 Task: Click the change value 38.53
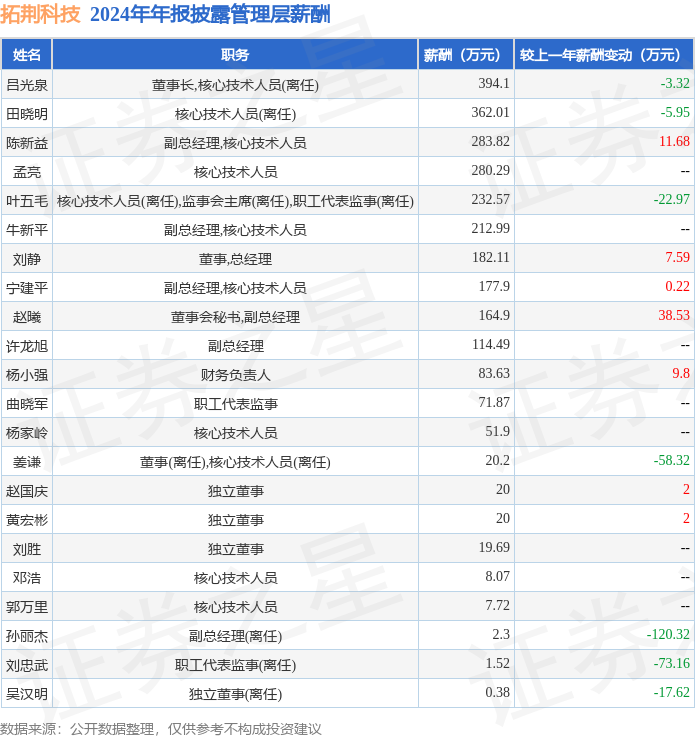click(x=674, y=315)
